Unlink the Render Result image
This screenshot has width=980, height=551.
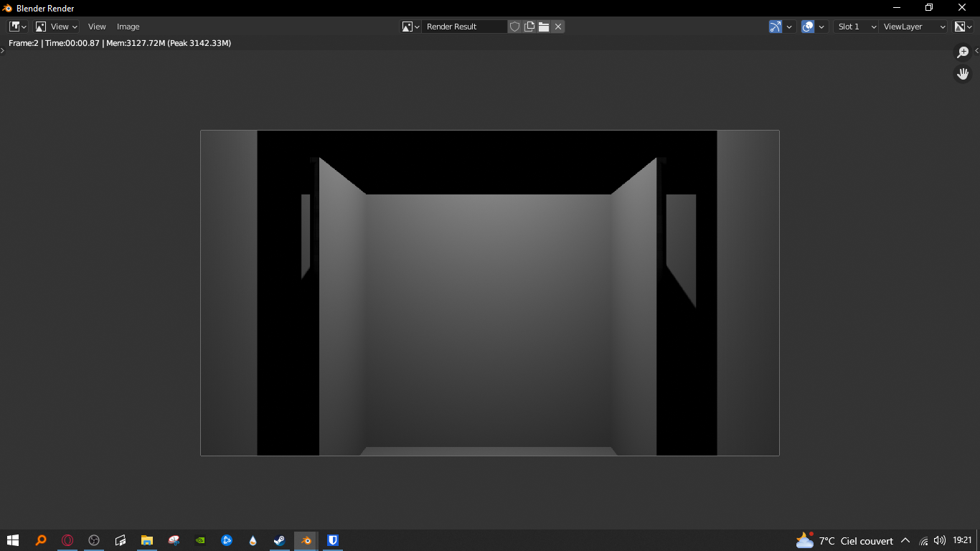pyautogui.click(x=558, y=27)
